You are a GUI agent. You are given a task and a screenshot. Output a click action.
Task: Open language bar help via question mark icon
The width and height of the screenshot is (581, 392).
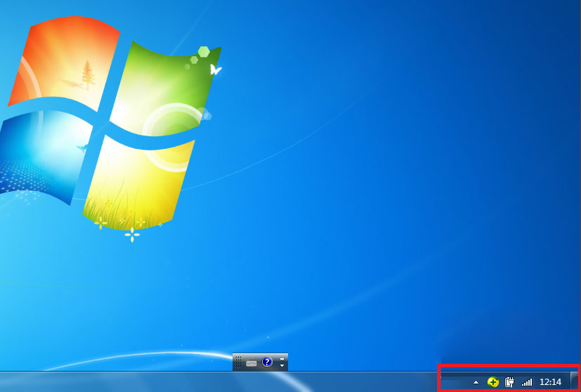click(x=267, y=362)
